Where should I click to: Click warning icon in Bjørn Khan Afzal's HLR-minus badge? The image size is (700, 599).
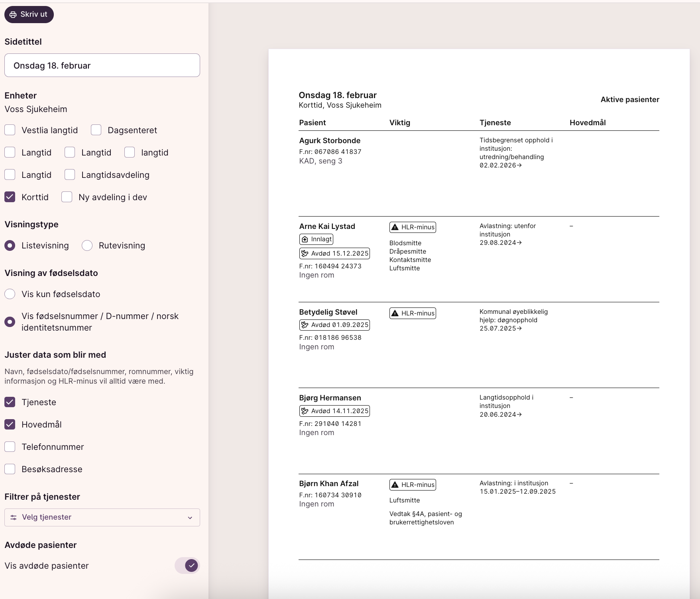(x=395, y=485)
